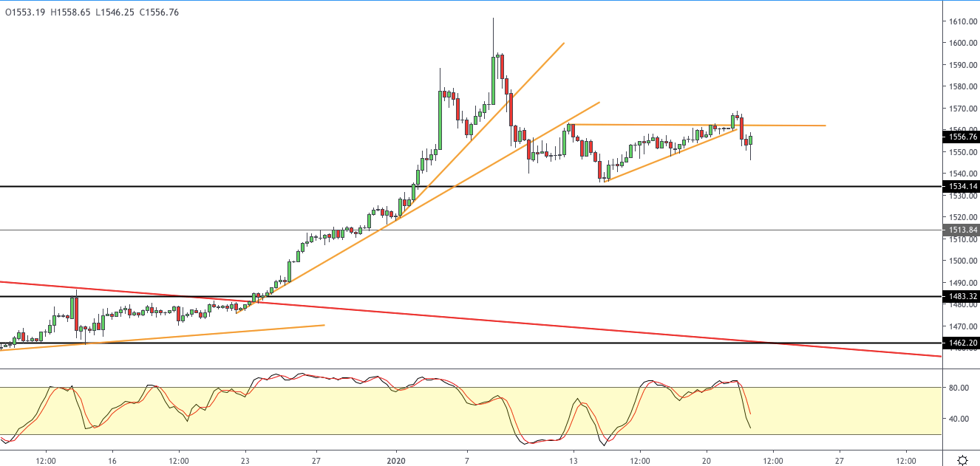Select the 1534.14 price level label

click(962, 187)
